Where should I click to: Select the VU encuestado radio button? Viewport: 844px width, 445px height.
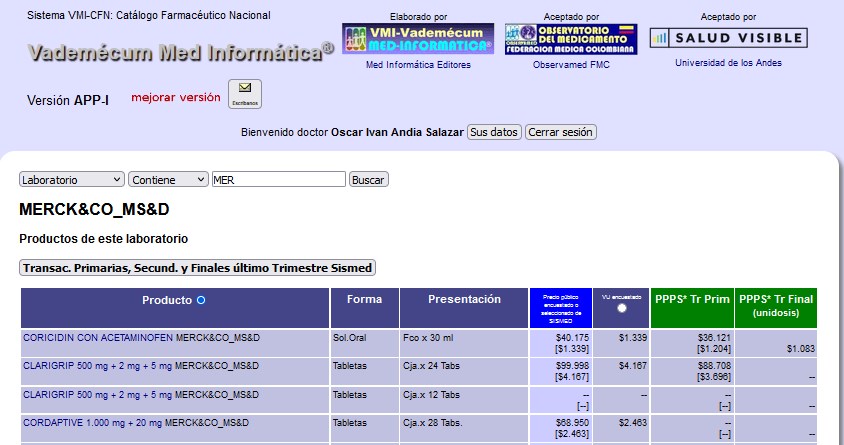pos(622,308)
